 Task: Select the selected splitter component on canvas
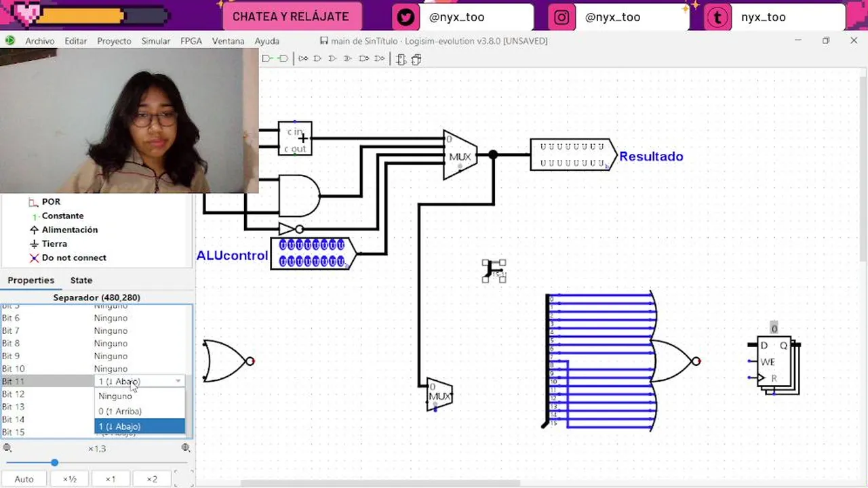tap(494, 270)
